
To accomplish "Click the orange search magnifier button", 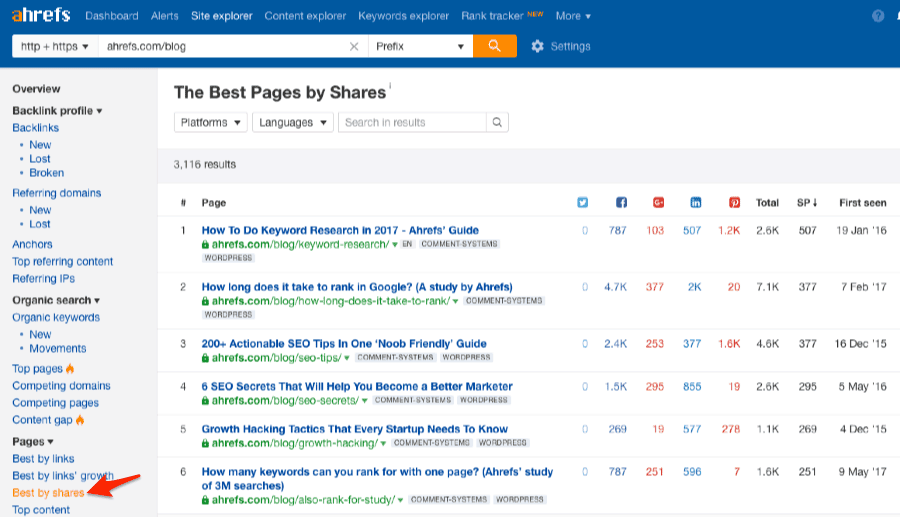I will click(494, 46).
